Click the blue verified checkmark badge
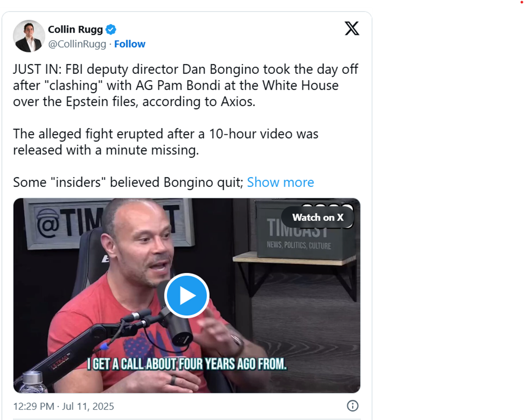 coord(111,30)
